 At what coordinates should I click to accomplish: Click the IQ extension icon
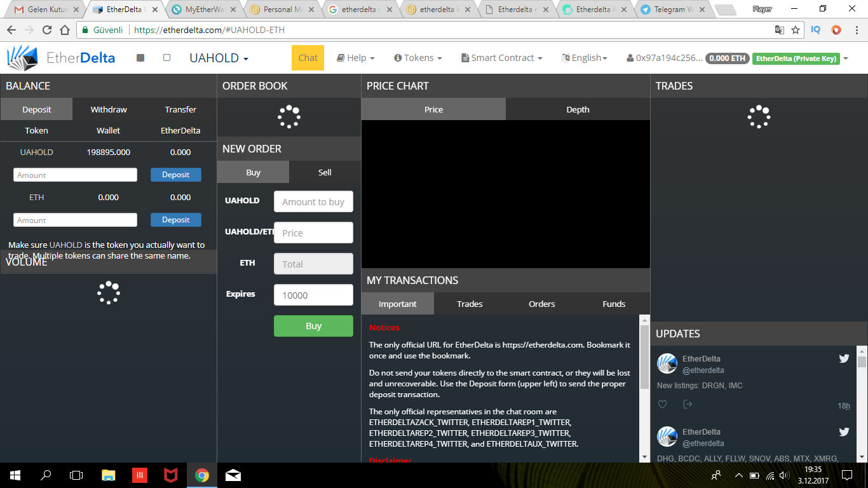[x=816, y=30]
